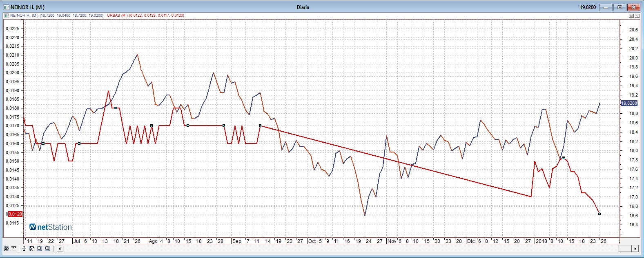Click the 0,0170 label on left axis
Screen dimensions: 644x258
point(13,126)
